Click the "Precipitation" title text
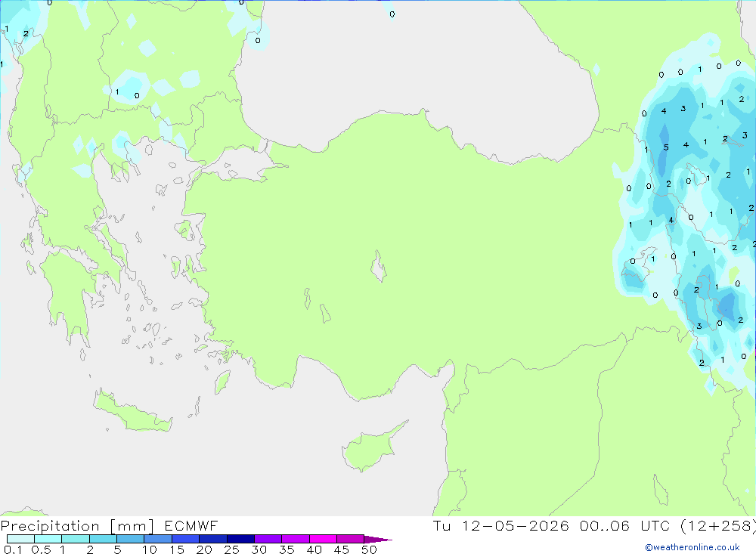 click(x=50, y=526)
